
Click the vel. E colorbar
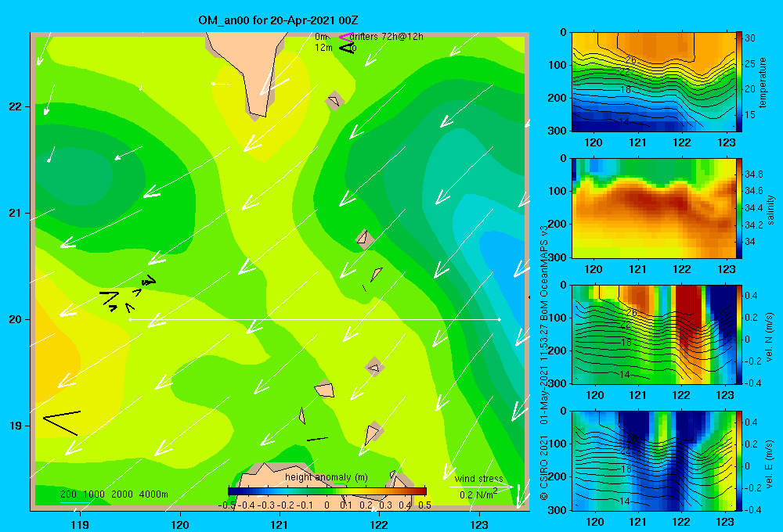[x=739, y=461]
